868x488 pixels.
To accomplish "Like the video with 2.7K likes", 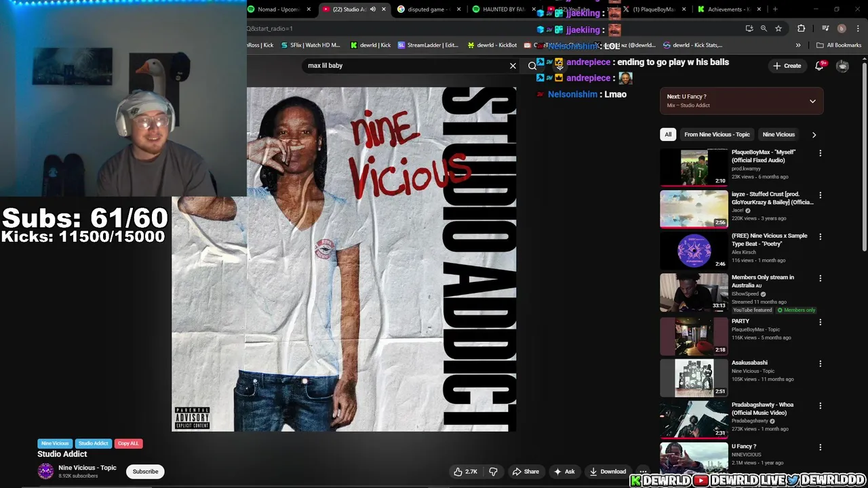I will 466,472.
